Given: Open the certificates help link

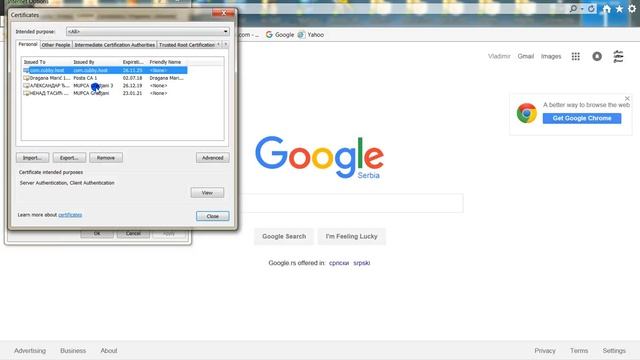Looking at the screenshot, I should click(70, 215).
